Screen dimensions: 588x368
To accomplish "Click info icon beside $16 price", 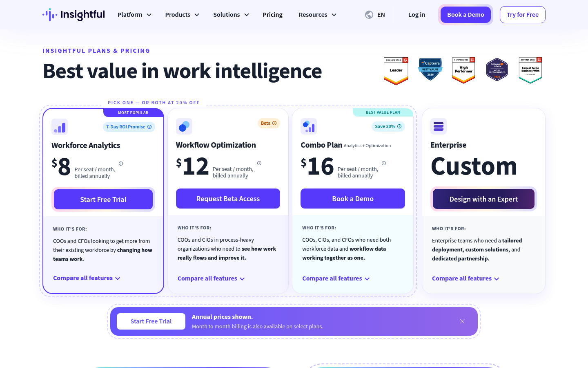I will (x=384, y=163).
